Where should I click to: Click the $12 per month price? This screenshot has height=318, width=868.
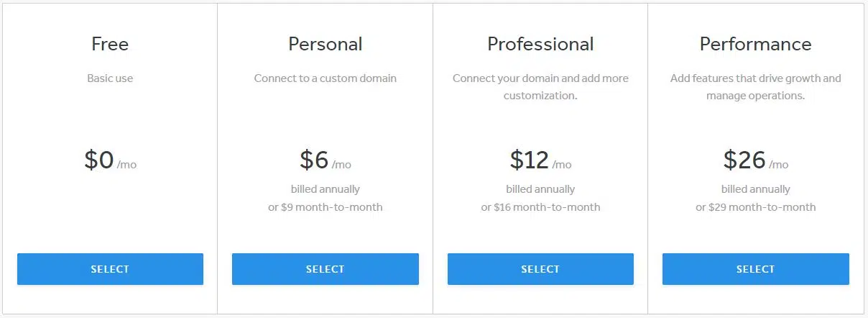540,160
